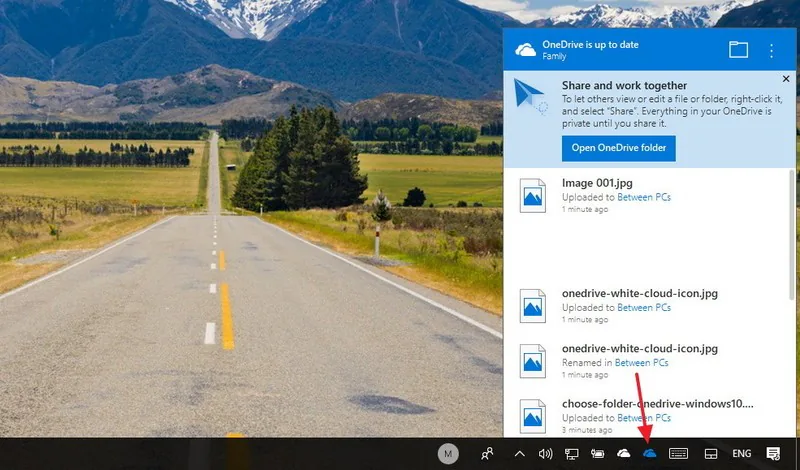Click the choose-folder-onedrive-windows10 file icon
Image resolution: width=800 pixels, height=470 pixels.
point(532,416)
